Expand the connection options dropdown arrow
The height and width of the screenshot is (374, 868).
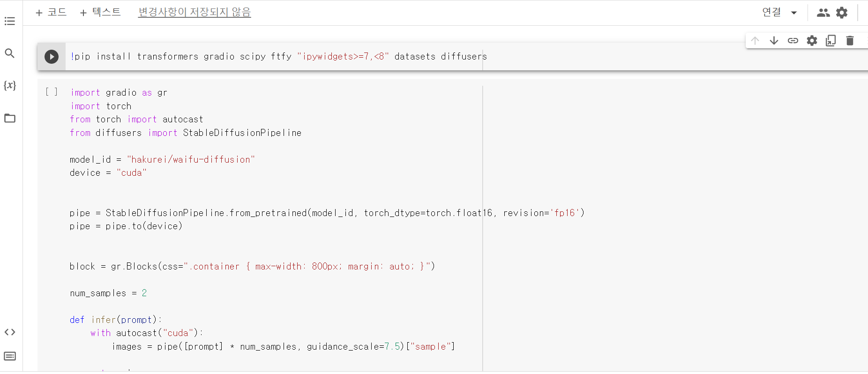794,13
